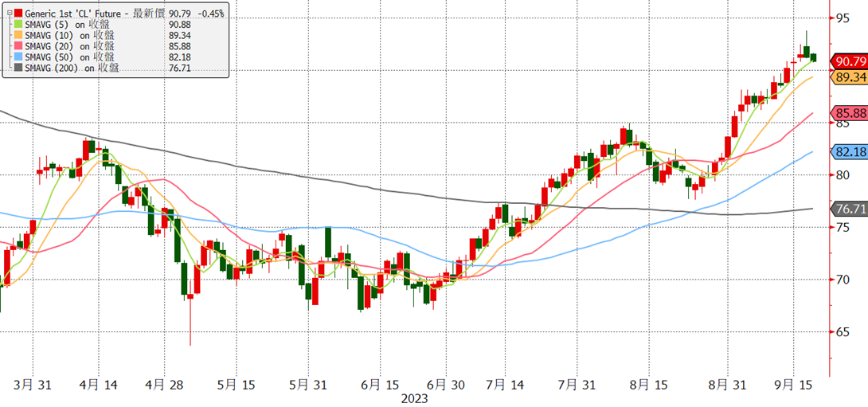Screen dimensions: 868x407
Task: Click the 65 price axis label
Action: tap(842, 331)
